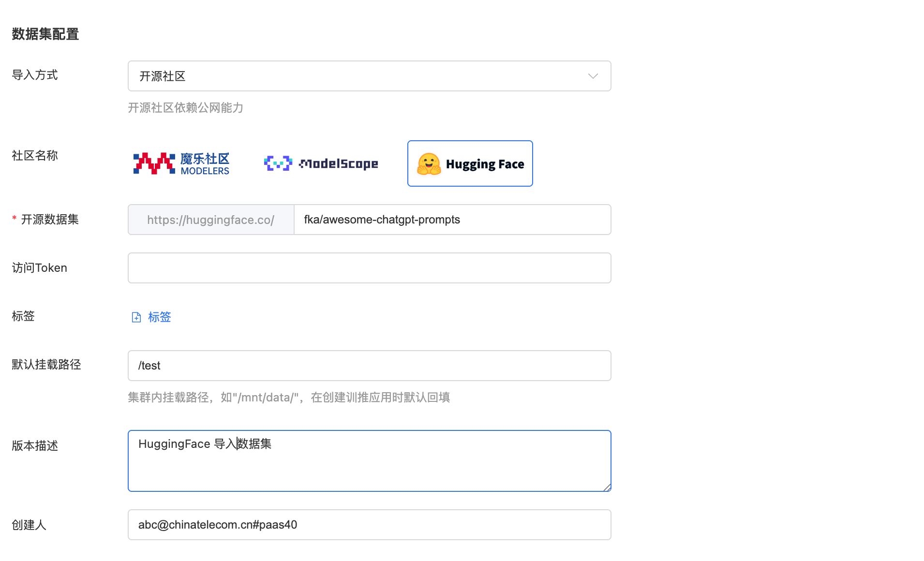This screenshot has height=561, width=924.
Task: Click the required 开源数据集 label
Action: click(50, 220)
